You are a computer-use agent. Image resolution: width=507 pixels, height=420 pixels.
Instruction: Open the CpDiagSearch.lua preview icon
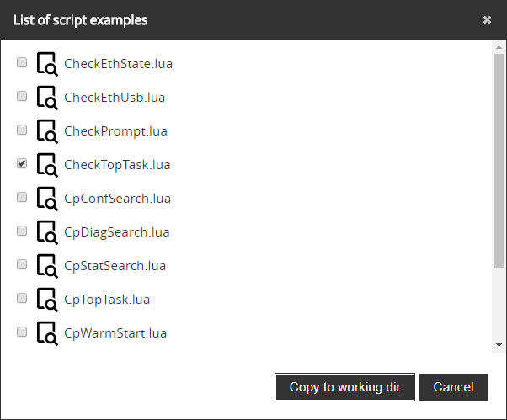(47, 232)
